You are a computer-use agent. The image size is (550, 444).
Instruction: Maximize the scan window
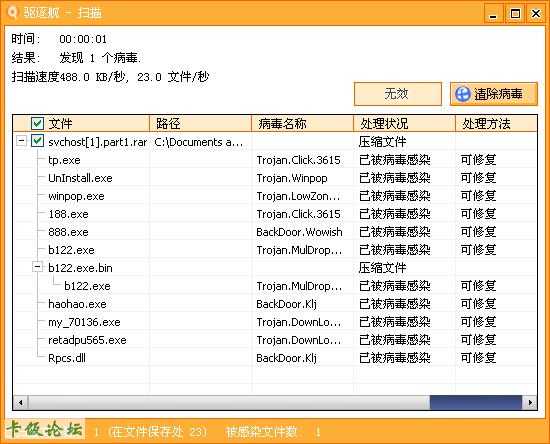(x=515, y=14)
